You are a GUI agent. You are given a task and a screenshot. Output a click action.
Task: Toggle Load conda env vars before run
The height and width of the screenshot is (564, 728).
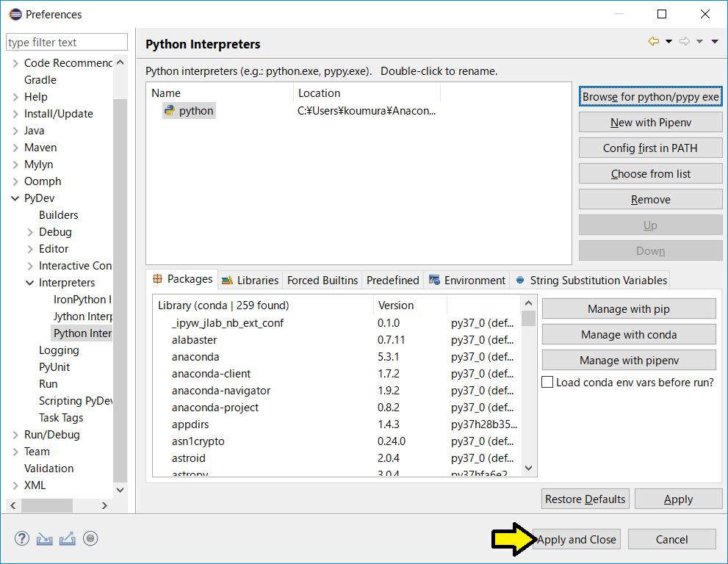click(x=547, y=382)
